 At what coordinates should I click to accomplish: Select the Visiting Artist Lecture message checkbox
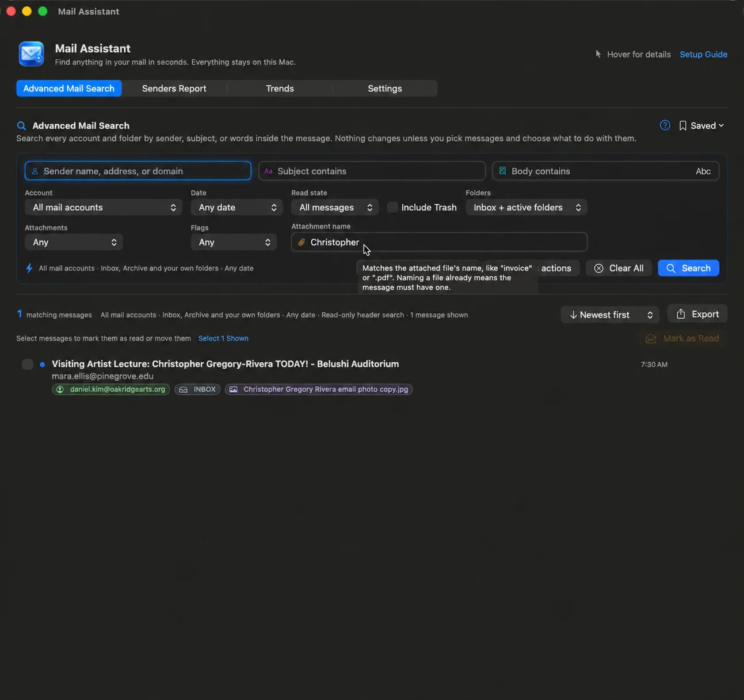point(27,364)
